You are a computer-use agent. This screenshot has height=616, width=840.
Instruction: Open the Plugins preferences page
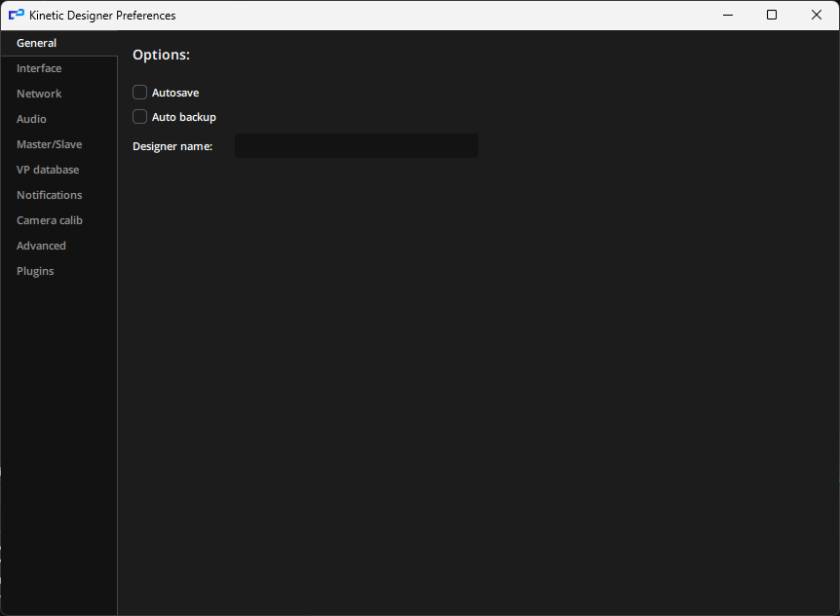(x=35, y=270)
